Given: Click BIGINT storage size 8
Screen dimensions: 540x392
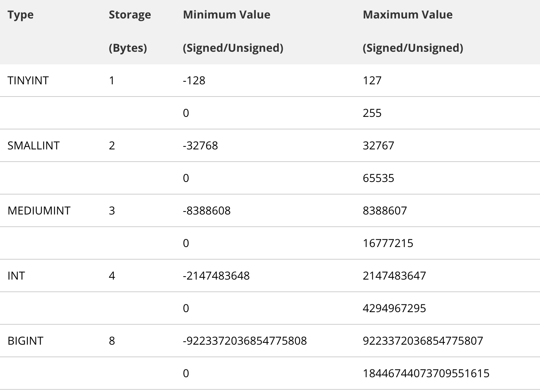Looking at the screenshot, I should pos(112,341).
